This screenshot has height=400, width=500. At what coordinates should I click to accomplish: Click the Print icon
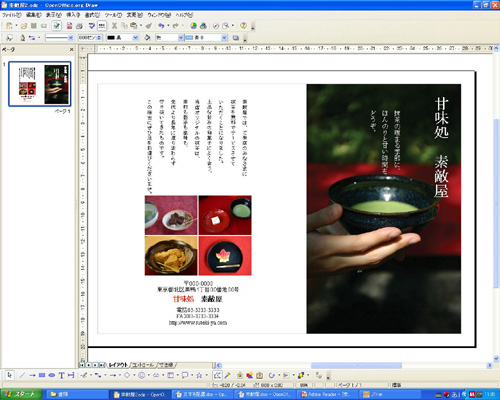click(x=79, y=26)
